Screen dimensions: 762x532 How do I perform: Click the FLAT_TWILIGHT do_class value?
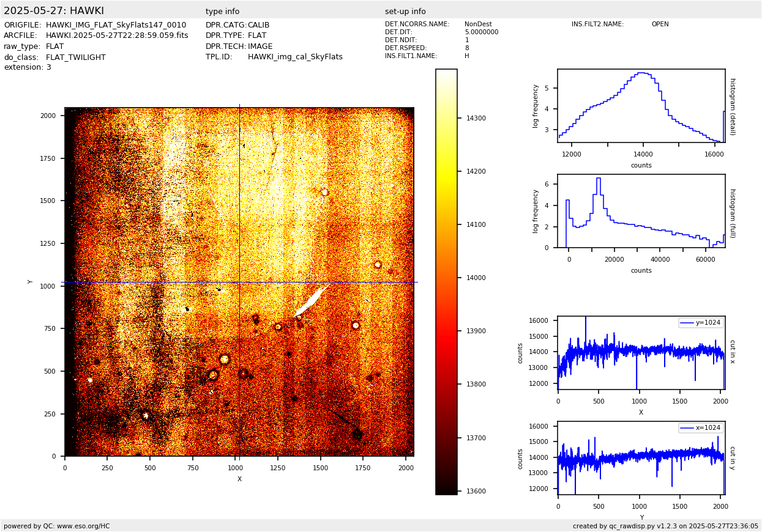pyautogui.click(x=76, y=57)
